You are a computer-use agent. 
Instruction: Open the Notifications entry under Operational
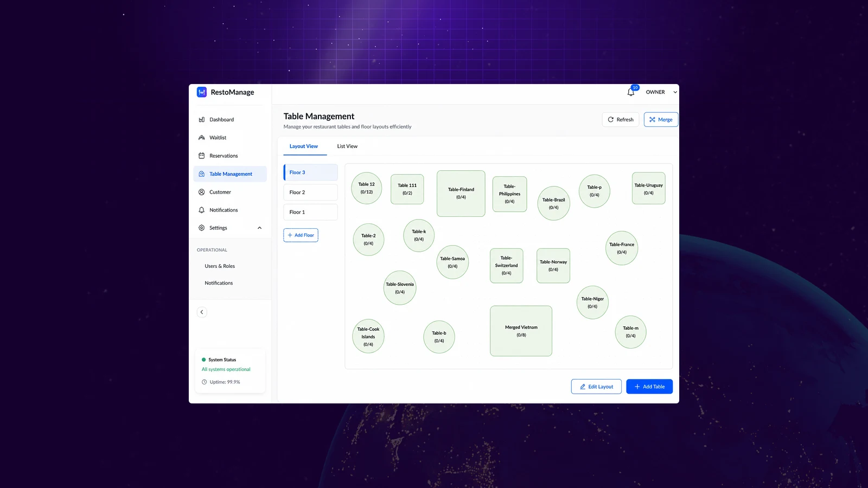[219, 283]
